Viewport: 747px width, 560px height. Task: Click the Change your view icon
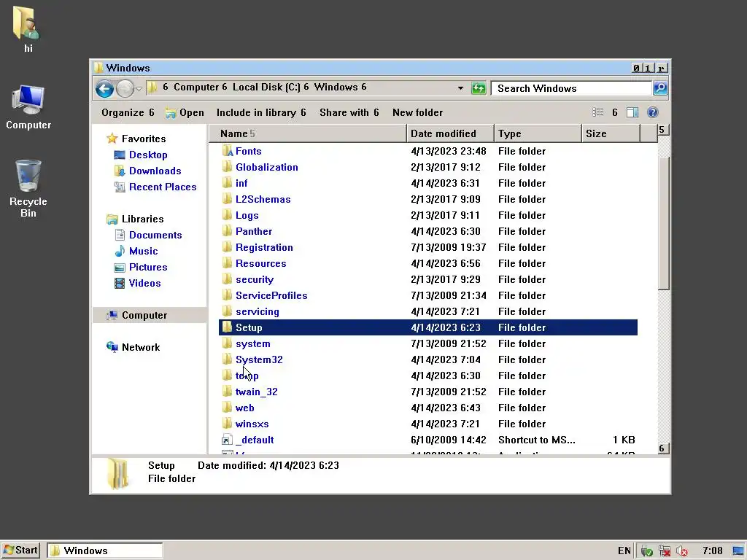click(x=598, y=112)
